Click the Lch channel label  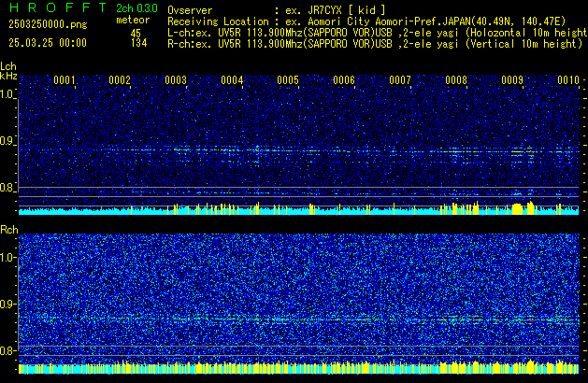tap(8, 66)
